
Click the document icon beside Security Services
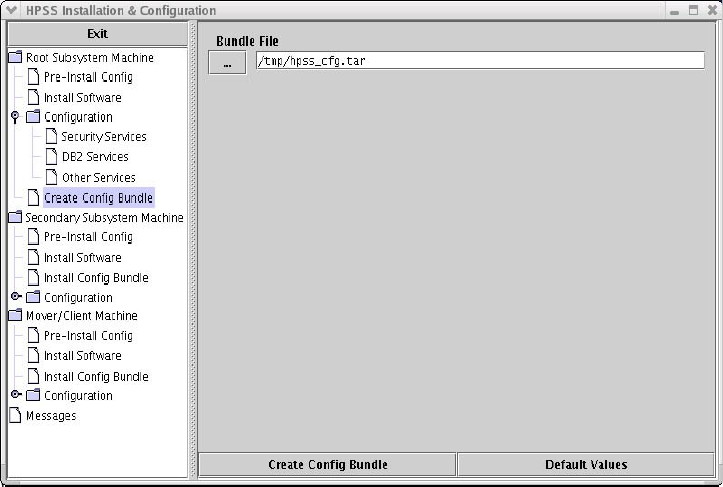coord(52,137)
